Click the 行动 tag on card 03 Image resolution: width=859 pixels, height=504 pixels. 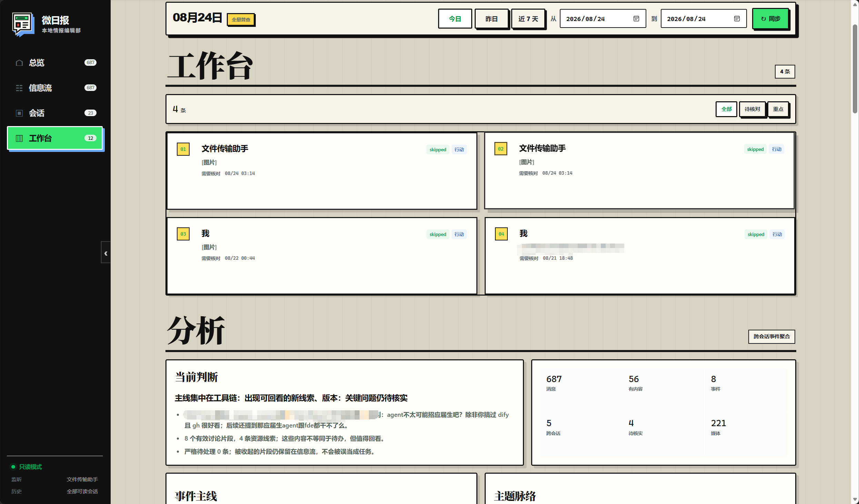[459, 234]
